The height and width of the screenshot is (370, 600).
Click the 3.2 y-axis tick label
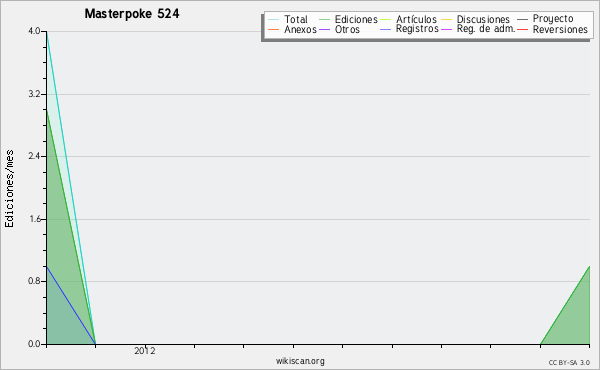[x=34, y=94]
